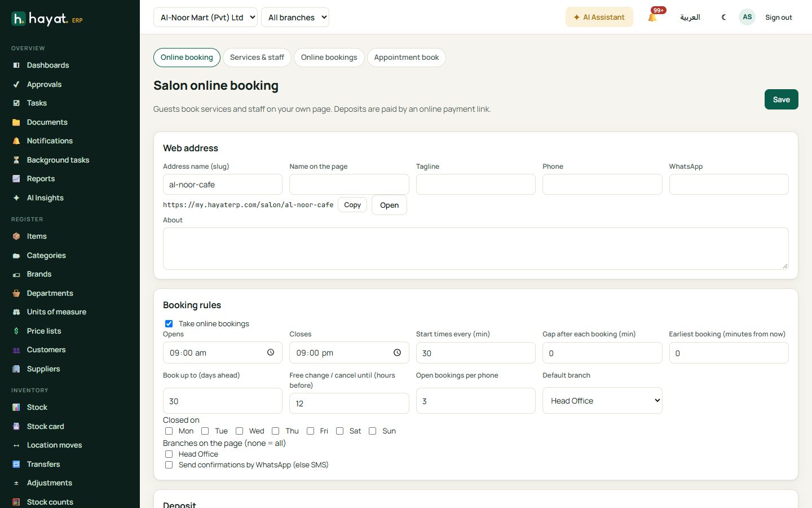This screenshot has width=812, height=508.
Task: Open the All branches dropdown
Action: coord(295,17)
